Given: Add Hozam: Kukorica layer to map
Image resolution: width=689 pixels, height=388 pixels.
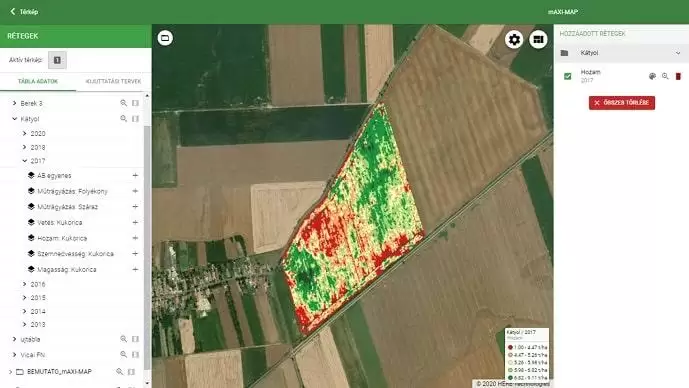Looking at the screenshot, I should tap(135, 238).
